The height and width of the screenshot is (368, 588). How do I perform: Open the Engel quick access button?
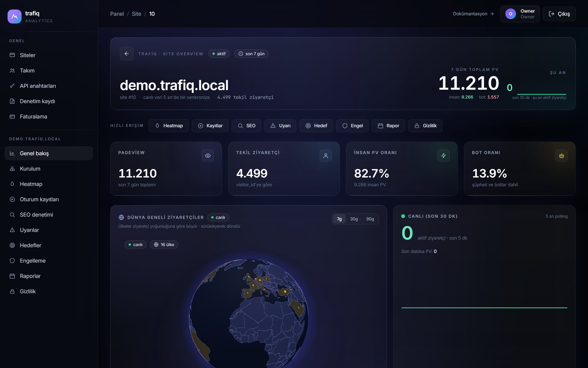tap(352, 126)
